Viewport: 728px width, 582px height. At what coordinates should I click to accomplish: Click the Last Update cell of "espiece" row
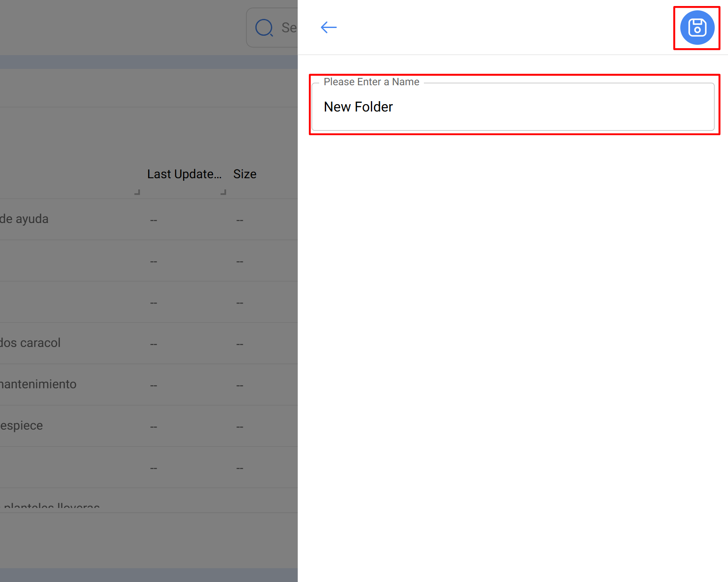[154, 427]
